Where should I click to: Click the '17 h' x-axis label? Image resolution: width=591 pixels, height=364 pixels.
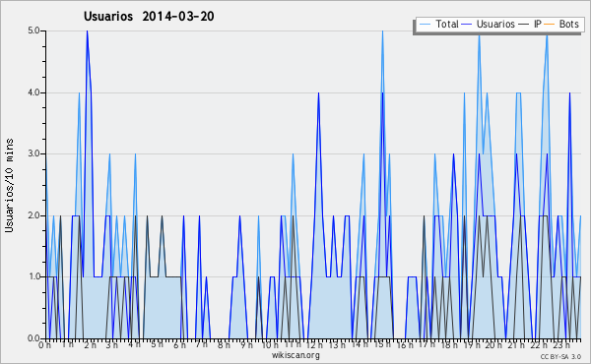pos(427,344)
